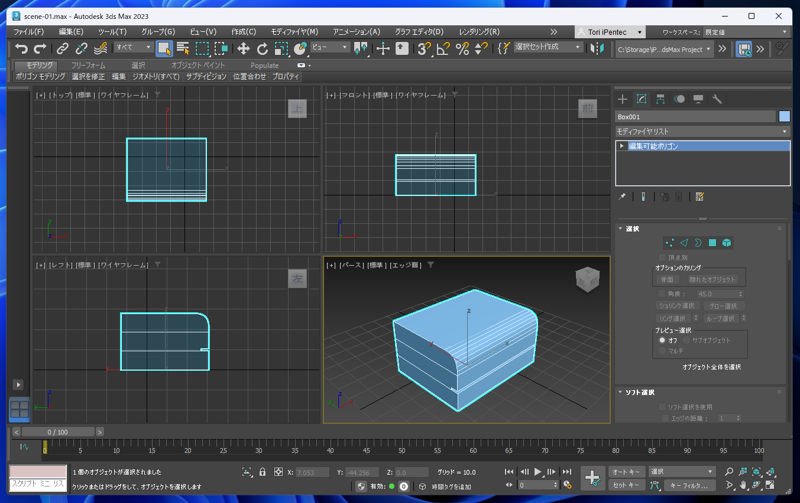Enable the ソフト選択を使用 checkbox
Image resolution: width=800 pixels, height=503 pixels.
pos(662,407)
